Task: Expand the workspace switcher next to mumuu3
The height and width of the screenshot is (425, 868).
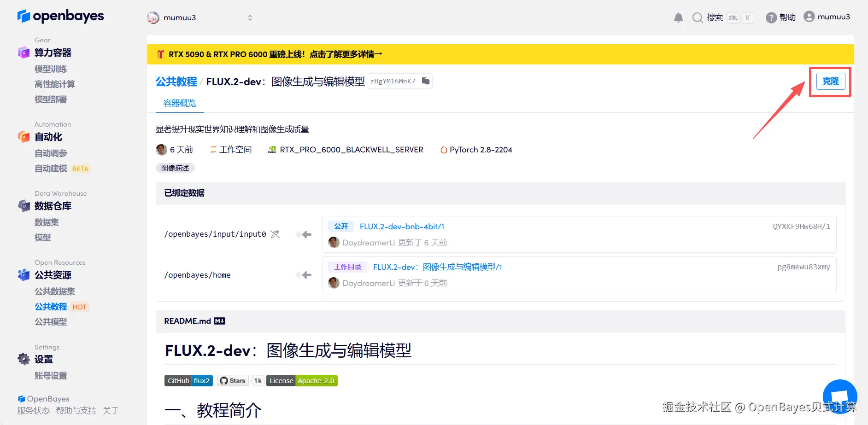Action: 250,17
